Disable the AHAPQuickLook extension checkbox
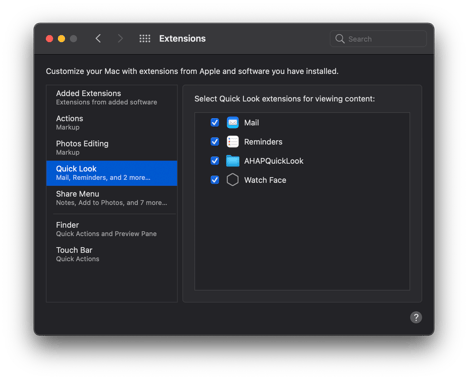This screenshot has width=468, height=380. (x=215, y=161)
